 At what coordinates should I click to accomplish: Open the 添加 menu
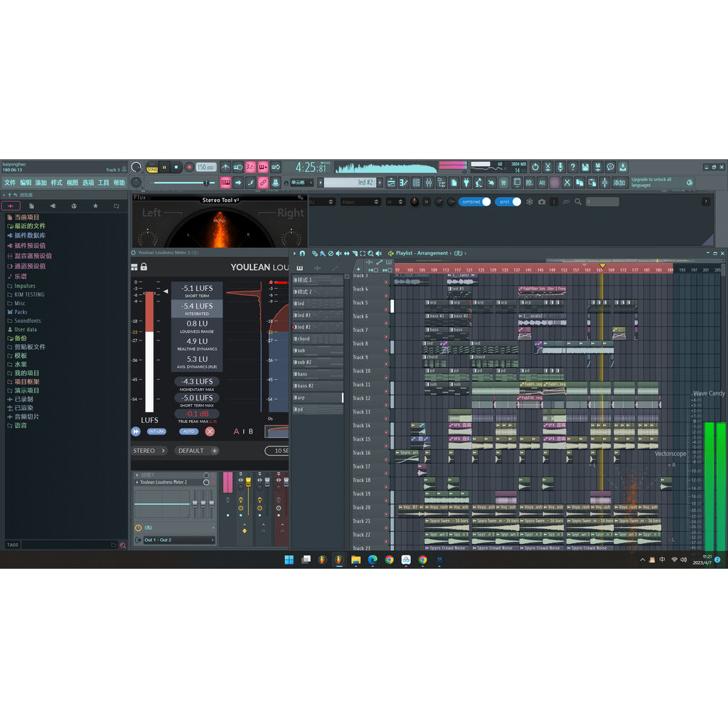41,183
